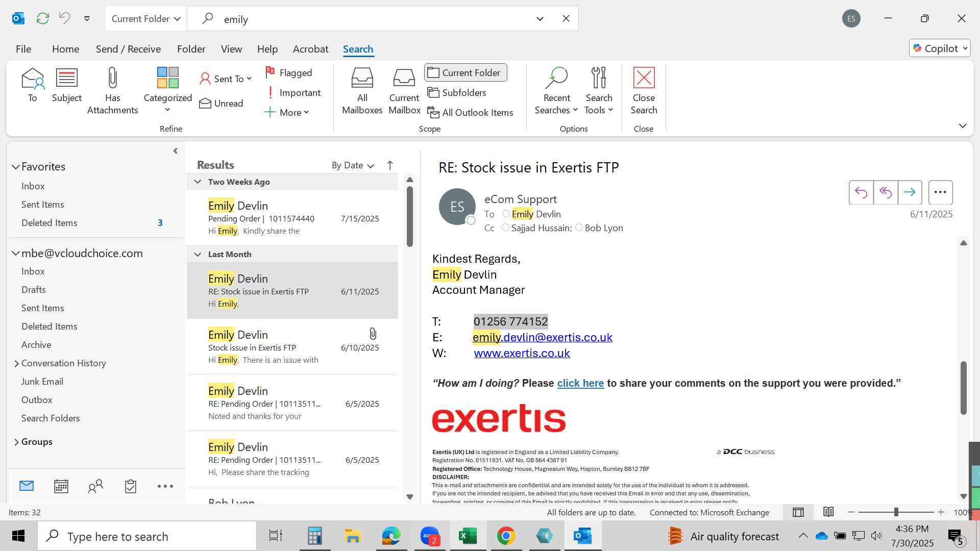Collapse the Two Weeks Ago group
This screenshot has width=980, height=551.
click(x=198, y=182)
